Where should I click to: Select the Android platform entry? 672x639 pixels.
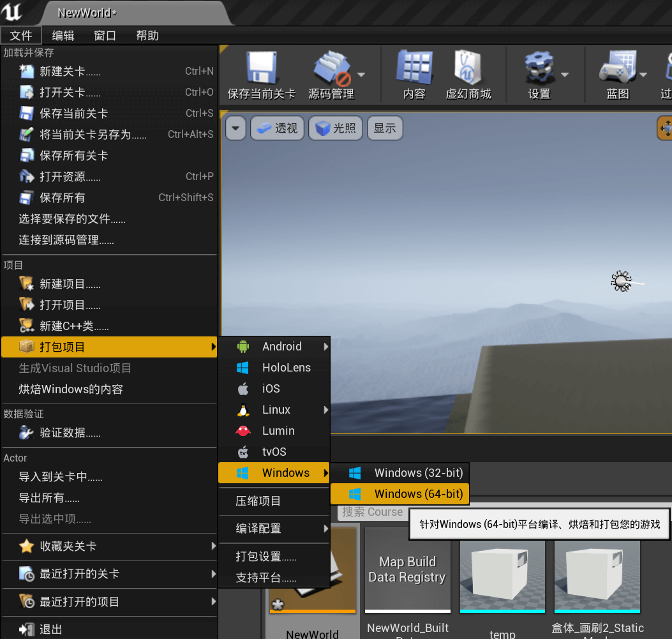point(274,346)
